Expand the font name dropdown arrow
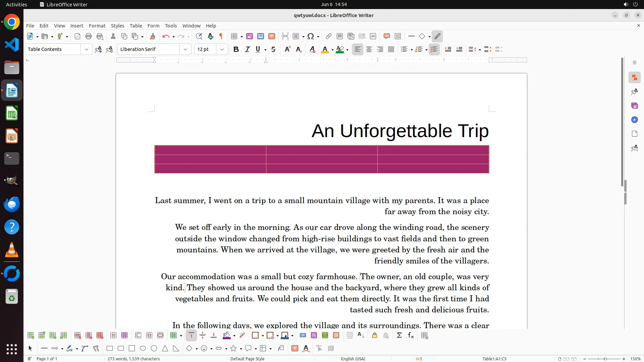Image resolution: width=644 pixels, height=362 pixels. tap(185, 49)
